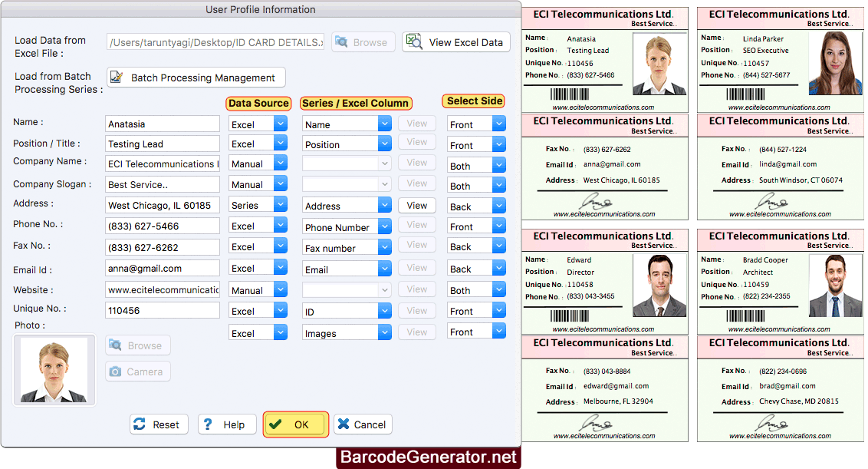
Task: Click Edward's photo on his ID card
Action: click(659, 286)
